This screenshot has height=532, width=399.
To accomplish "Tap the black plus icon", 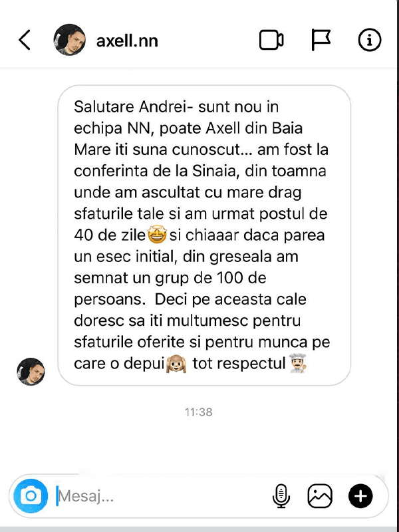I will click(x=360, y=496).
